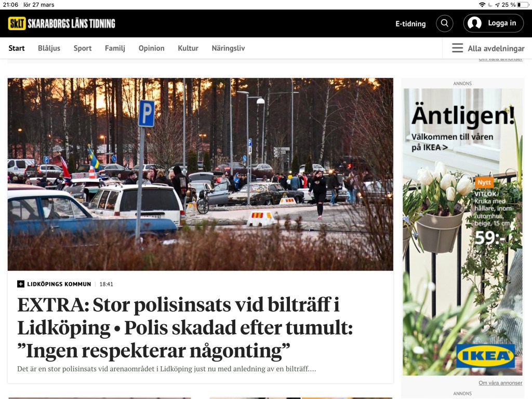The image size is (532, 399).
Task: Open the Om våra annonser link
Action: coord(500,383)
